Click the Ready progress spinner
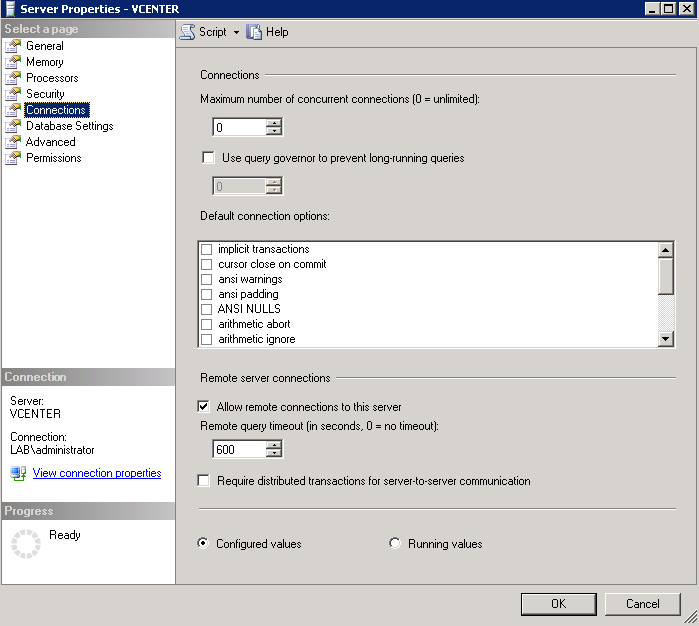Viewport: 699px width, 626px height. (26, 544)
